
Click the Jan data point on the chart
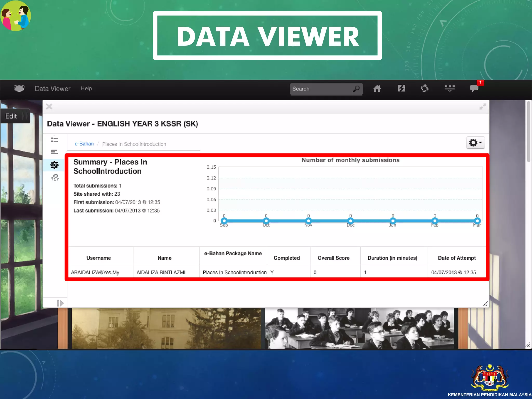pos(393,221)
